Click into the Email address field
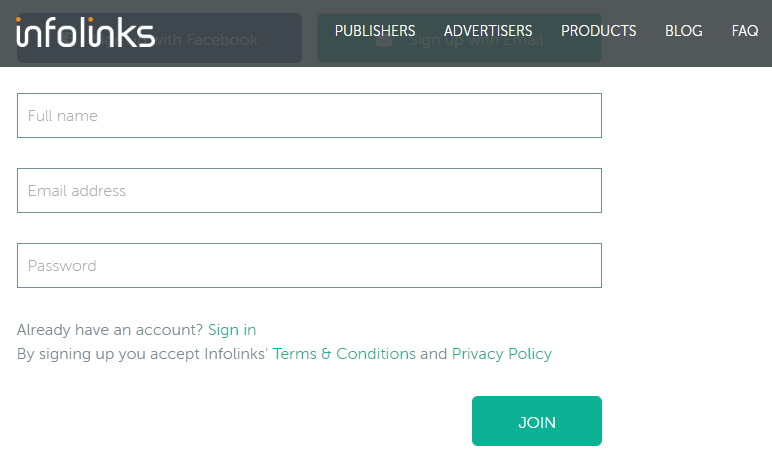The image size is (772, 459). [x=309, y=191]
